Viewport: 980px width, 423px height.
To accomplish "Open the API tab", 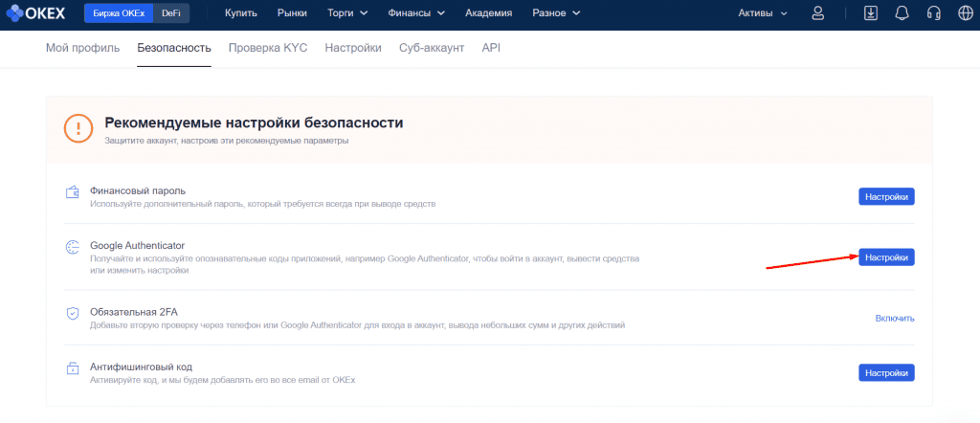I will point(491,48).
